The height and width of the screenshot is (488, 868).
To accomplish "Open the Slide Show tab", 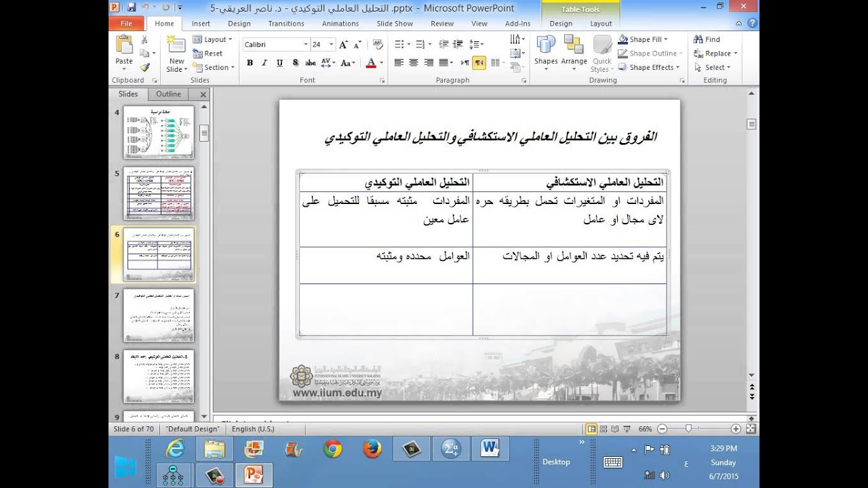I will [x=395, y=23].
